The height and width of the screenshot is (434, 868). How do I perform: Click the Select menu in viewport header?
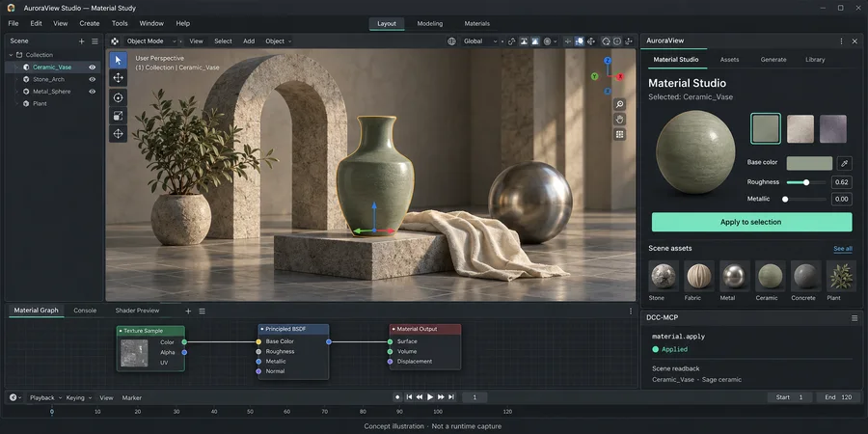(223, 41)
